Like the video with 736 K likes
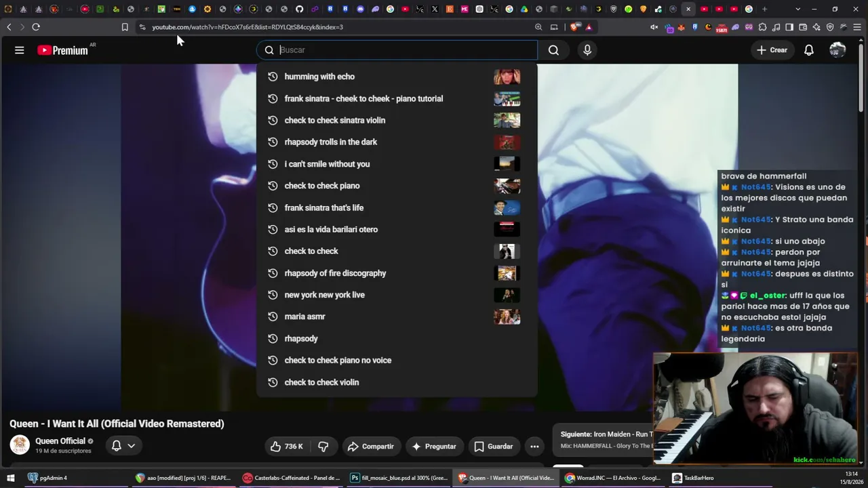 (286, 446)
